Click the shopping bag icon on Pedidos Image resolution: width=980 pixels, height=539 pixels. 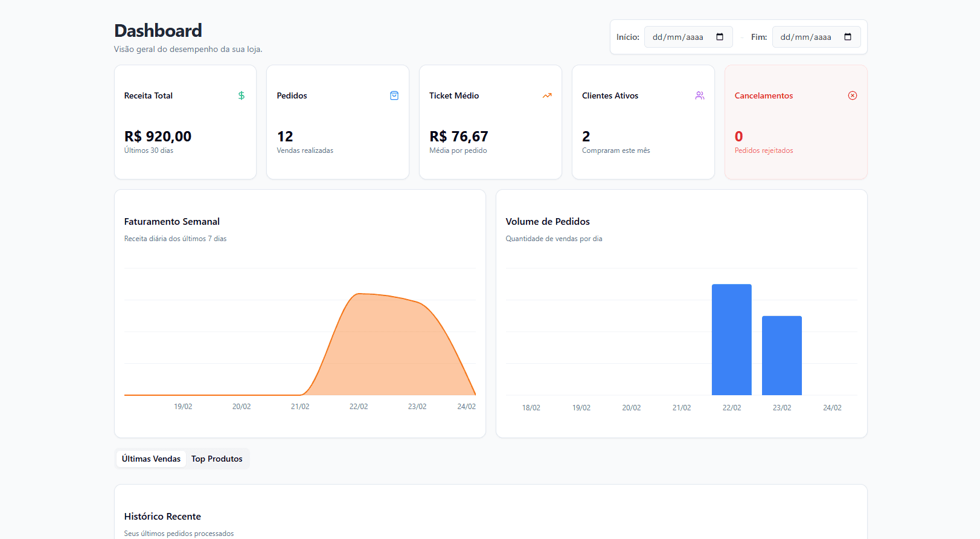(x=394, y=95)
